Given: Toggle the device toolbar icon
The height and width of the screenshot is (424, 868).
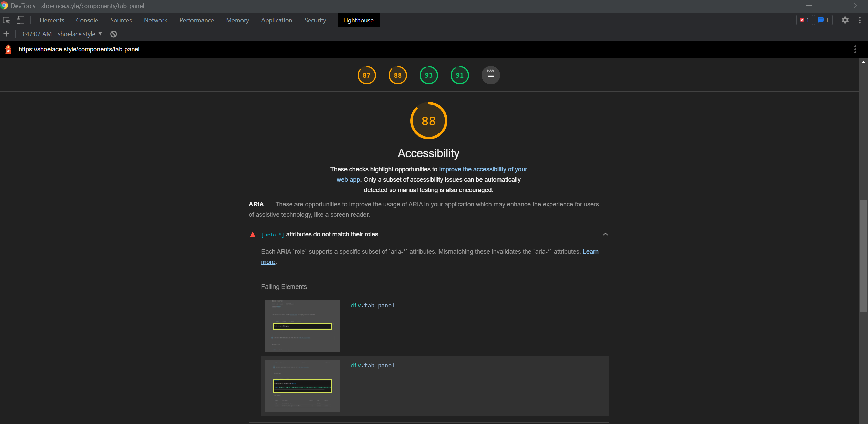Looking at the screenshot, I should [20, 20].
